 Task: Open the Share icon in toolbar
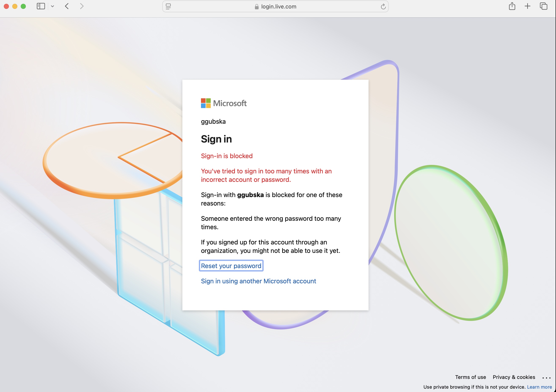click(x=512, y=6)
